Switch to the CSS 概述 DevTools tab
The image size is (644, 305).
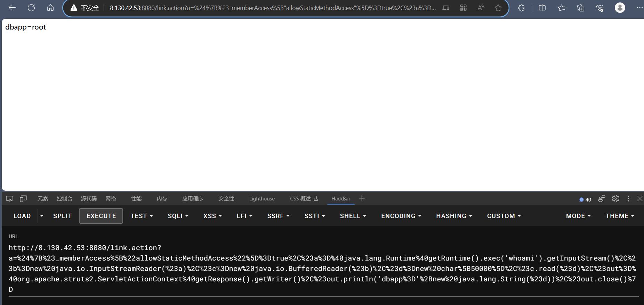point(304,199)
